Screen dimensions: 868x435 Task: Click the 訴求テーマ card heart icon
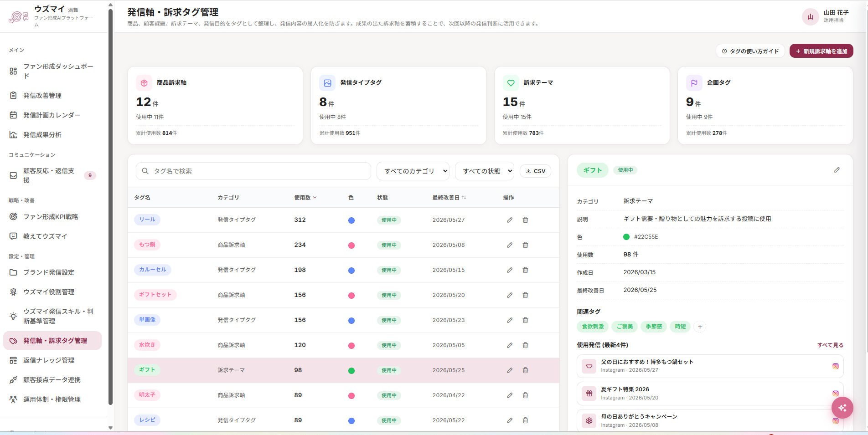(x=511, y=83)
